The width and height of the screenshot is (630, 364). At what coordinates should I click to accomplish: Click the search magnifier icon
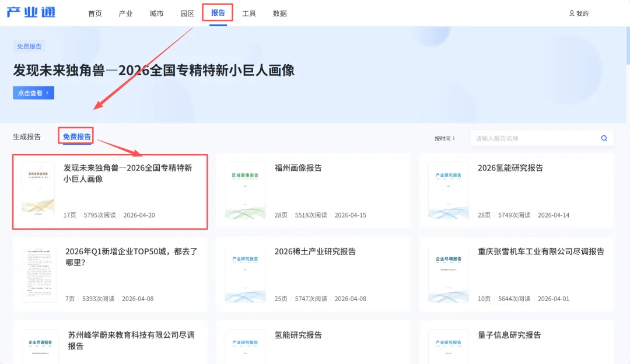604,138
